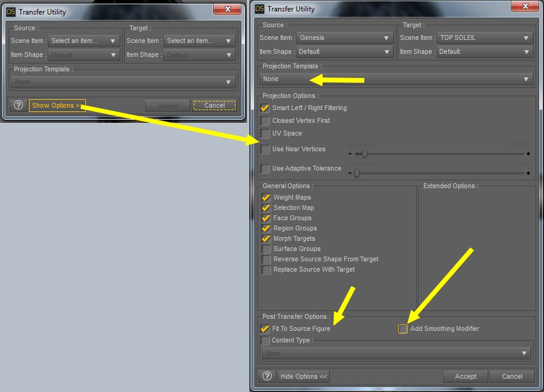Enable Add Smoothing Modifier checkbox

pyautogui.click(x=403, y=328)
